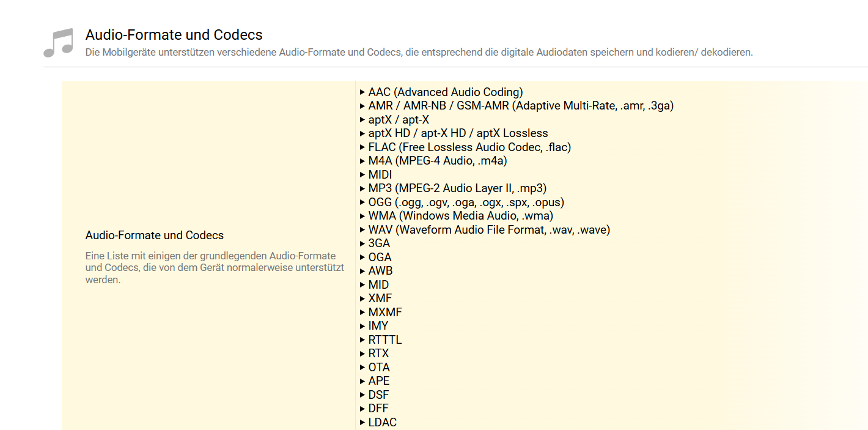Click the subtitle starting 'Die Mobilgeräte unterstützen'
The width and height of the screenshot is (868, 430).
click(419, 53)
